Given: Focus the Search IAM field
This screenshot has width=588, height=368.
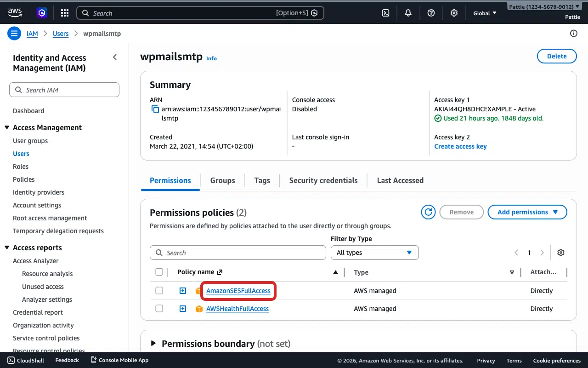Looking at the screenshot, I should click(64, 90).
